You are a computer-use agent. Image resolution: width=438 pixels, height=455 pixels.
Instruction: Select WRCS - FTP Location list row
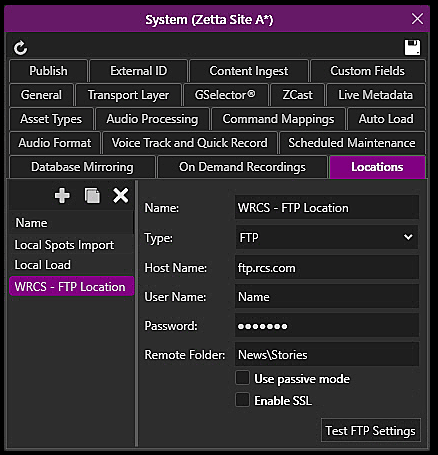(x=71, y=286)
